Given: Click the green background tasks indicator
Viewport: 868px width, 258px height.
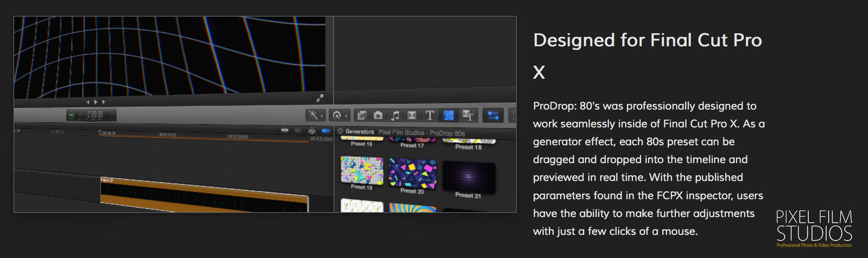Looking at the screenshot, I should coord(71,115).
